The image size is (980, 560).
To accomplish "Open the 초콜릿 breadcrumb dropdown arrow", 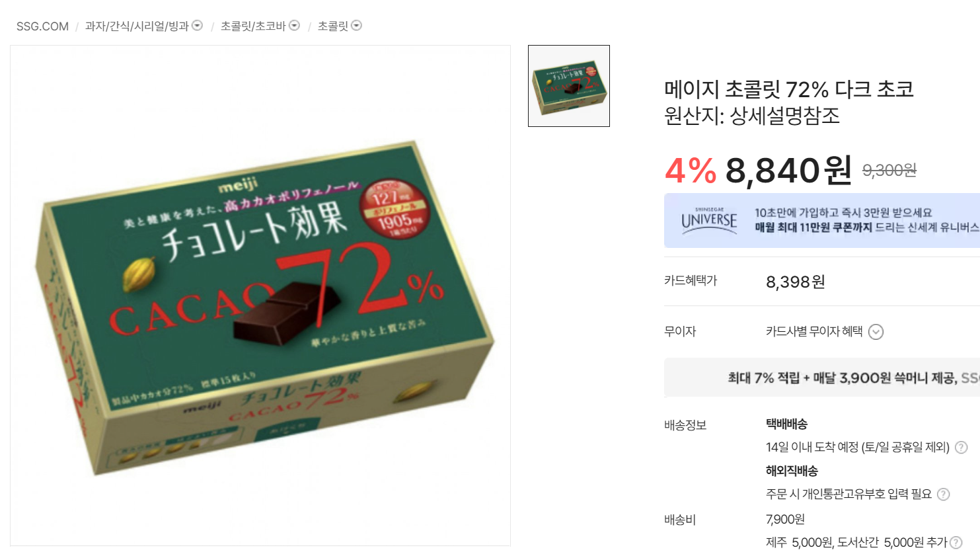I will pos(356,26).
